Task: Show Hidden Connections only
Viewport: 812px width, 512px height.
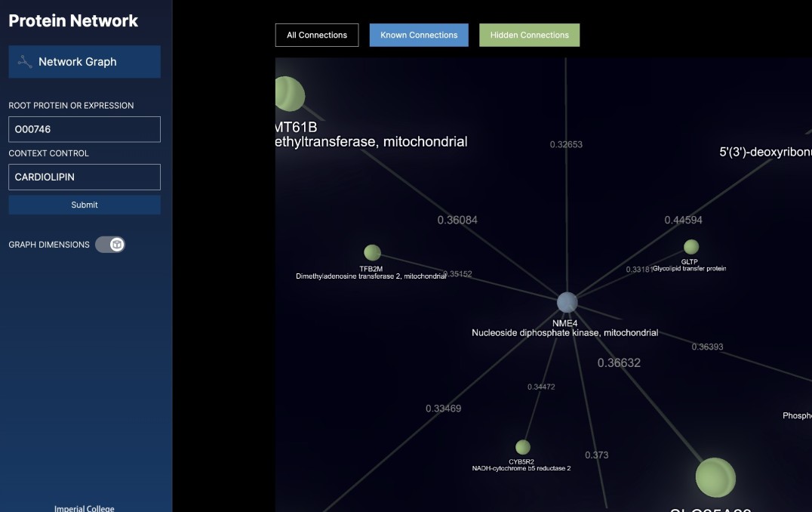Action: tap(529, 35)
